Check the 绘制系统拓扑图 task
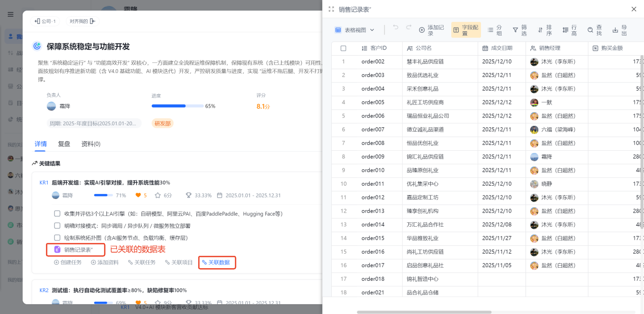 click(x=58, y=237)
